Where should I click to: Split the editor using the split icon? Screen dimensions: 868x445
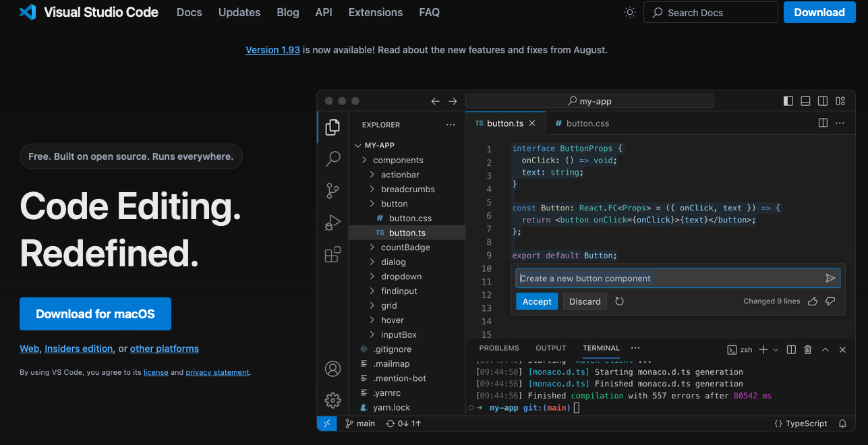823,123
